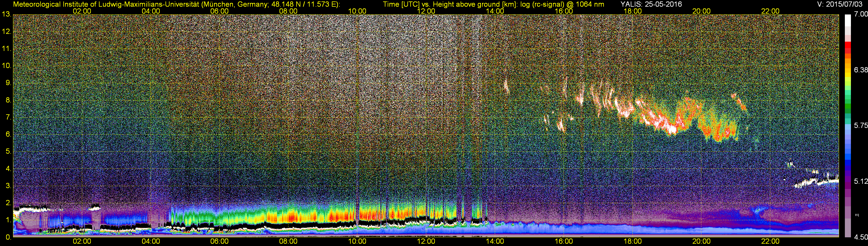This screenshot has width=868, height=246.
Task: Select the 5 km height axis label
Action: [x=8, y=151]
